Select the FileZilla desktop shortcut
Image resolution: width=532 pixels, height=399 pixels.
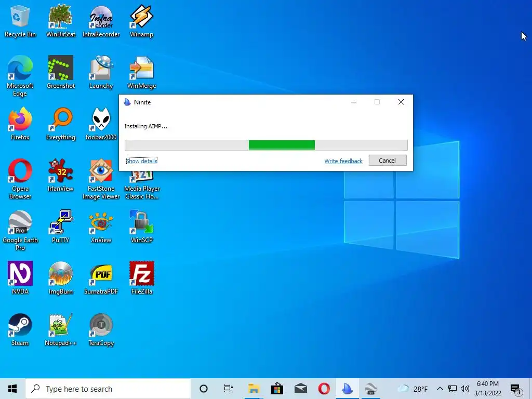(x=141, y=278)
